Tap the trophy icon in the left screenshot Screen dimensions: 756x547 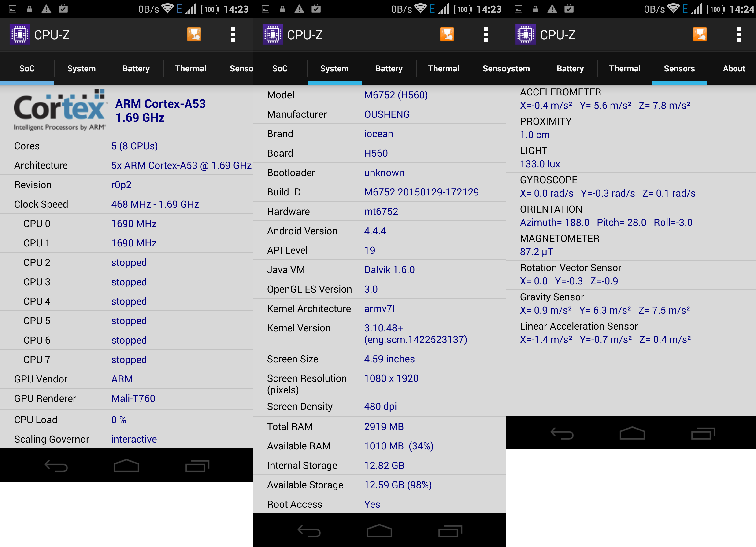(194, 34)
